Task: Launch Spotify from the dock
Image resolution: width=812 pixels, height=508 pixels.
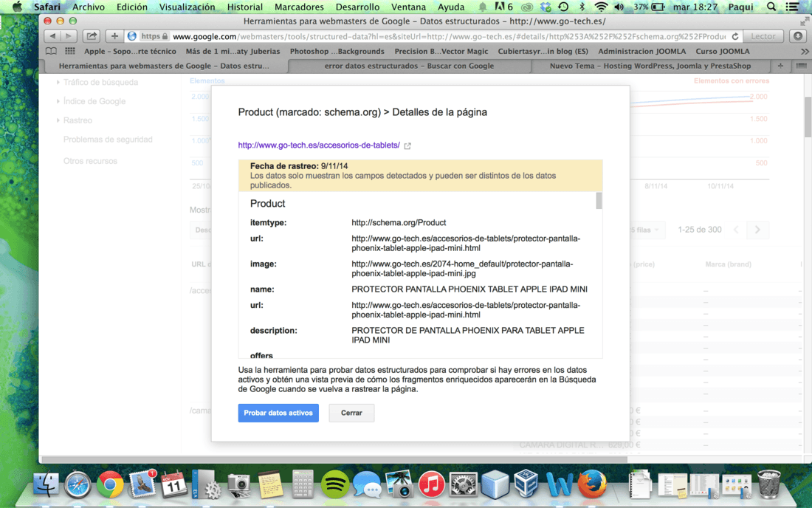Action: point(335,484)
